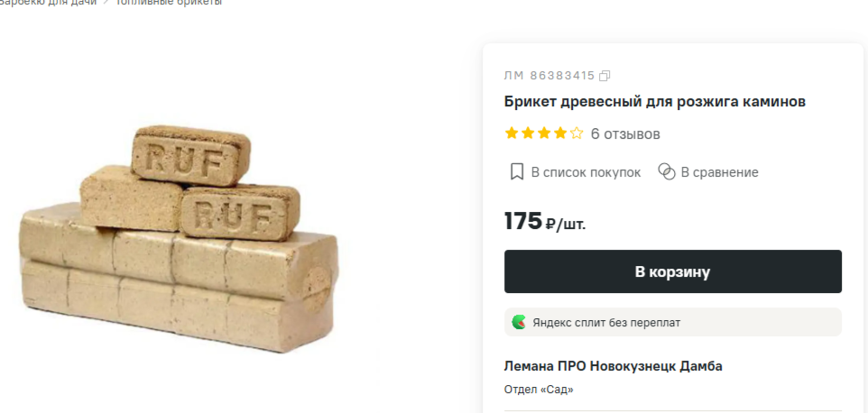The image size is (868, 413).
Task: Click the Yandex Split logo icon
Action: click(519, 322)
